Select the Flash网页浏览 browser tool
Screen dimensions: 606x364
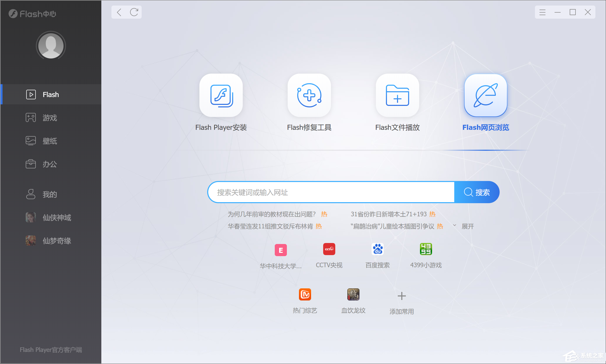tap(485, 96)
